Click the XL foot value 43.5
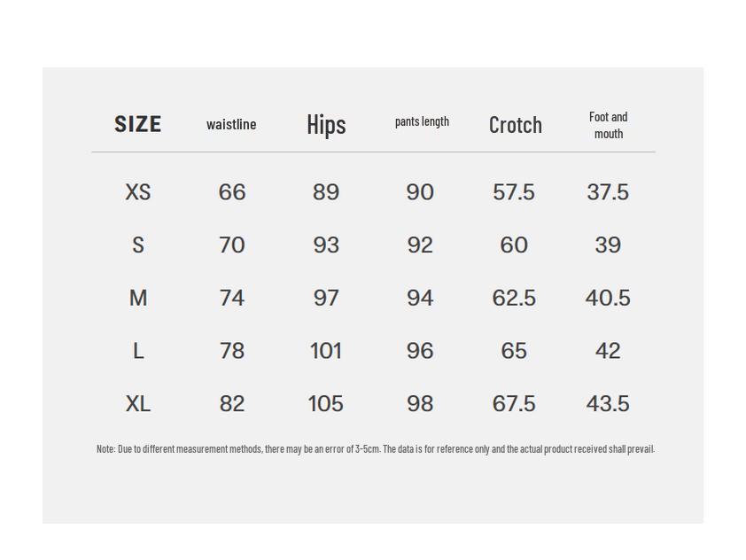Image resolution: width=746 pixels, height=560 pixels. pos(608,404)
